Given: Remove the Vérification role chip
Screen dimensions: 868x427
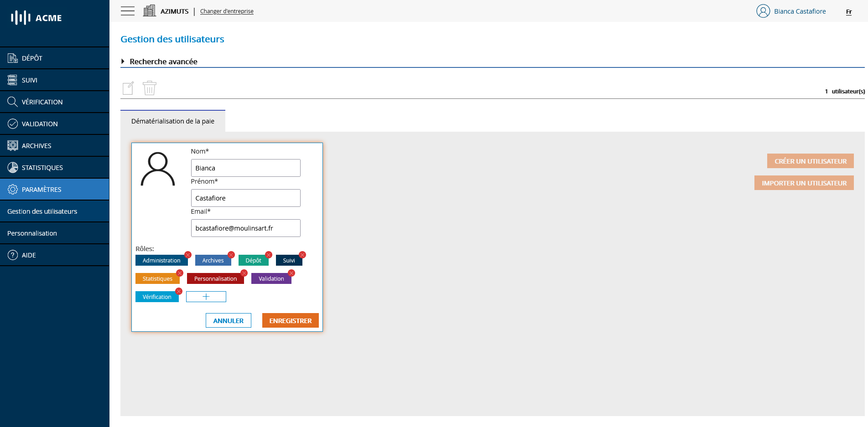Looking at the screenshot, I should coord(179,291).
